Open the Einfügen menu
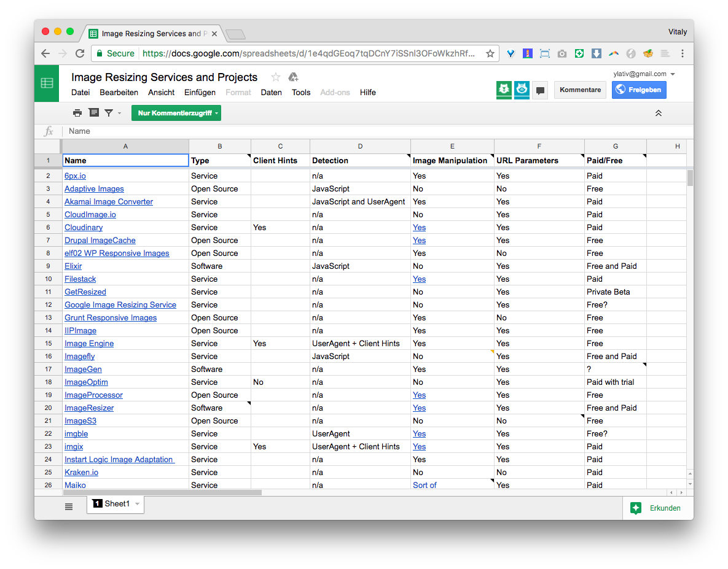Screen dimensions: 728x569 click(200, 92)
